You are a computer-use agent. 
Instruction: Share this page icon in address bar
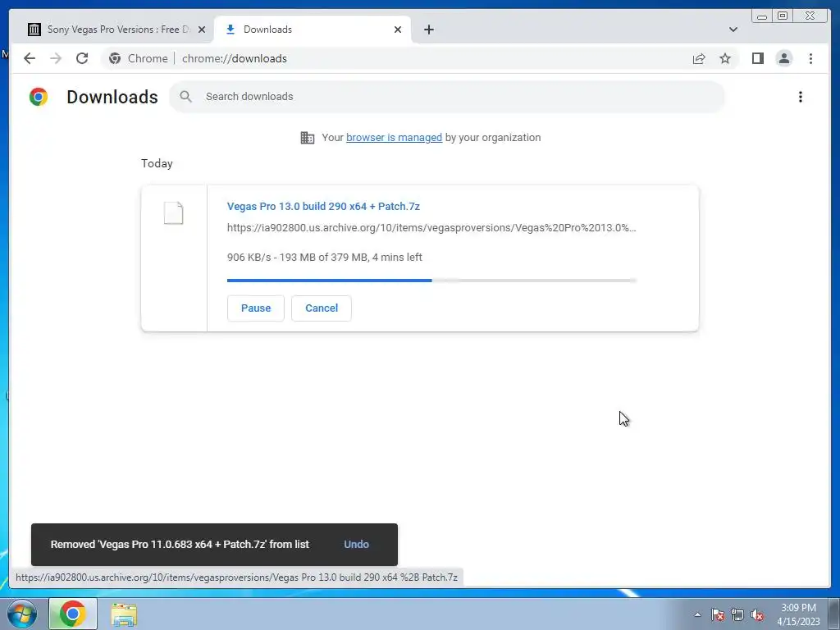pos(699,58)
